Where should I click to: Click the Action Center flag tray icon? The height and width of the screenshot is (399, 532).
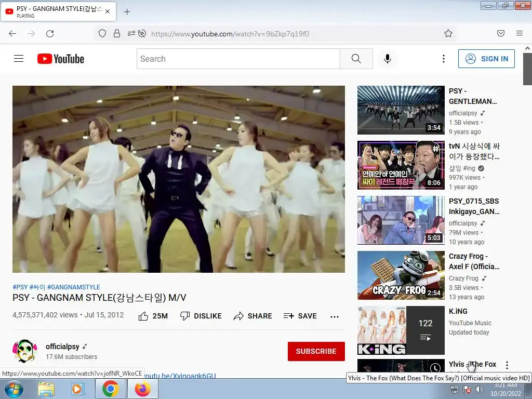pos(467,389)
